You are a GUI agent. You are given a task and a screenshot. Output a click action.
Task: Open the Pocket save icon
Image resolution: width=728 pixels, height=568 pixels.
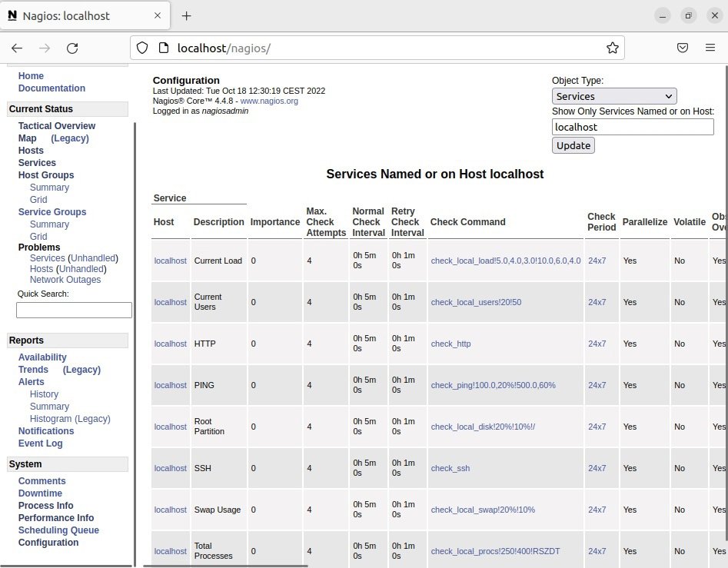pos(682,48)
